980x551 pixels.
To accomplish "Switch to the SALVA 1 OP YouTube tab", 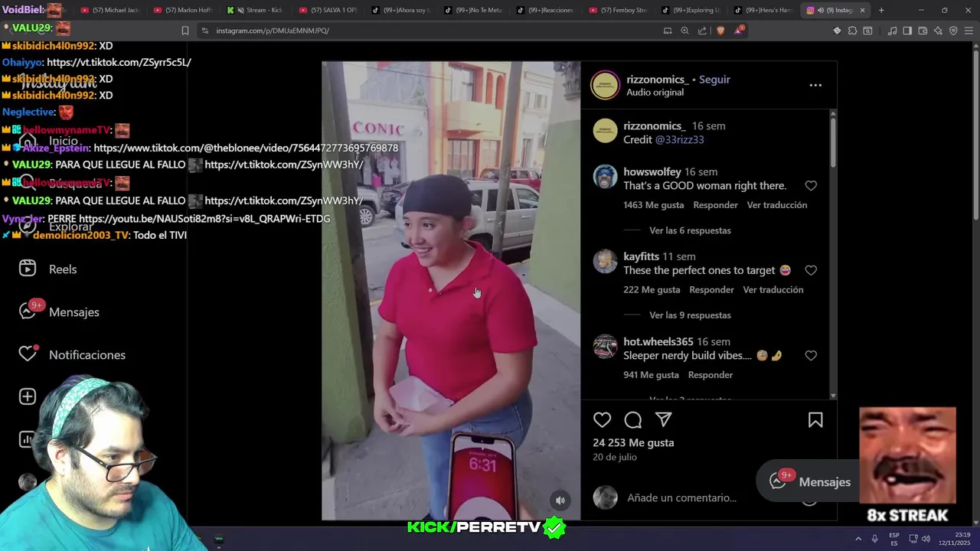I will pyautogui.click(x=328, y=10).
